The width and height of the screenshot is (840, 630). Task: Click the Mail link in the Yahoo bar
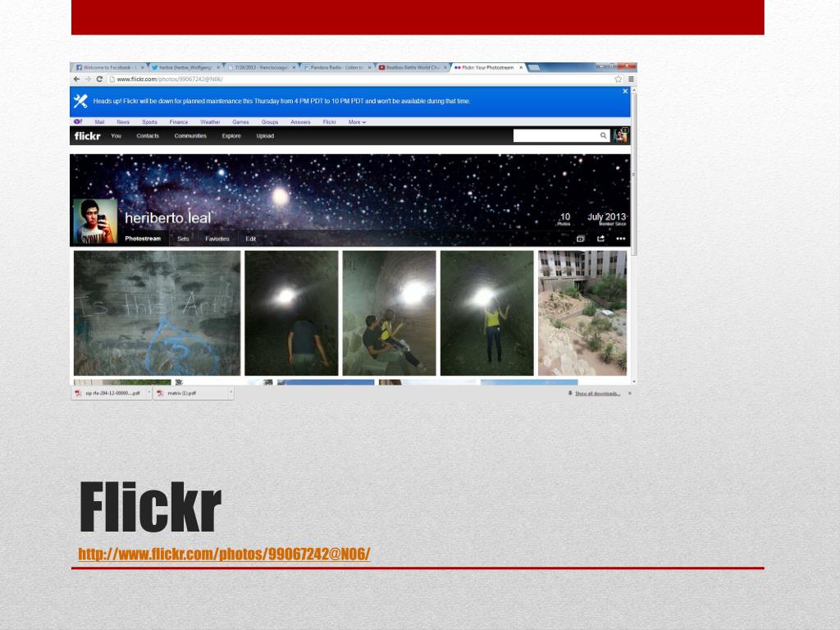click(99, 122)
